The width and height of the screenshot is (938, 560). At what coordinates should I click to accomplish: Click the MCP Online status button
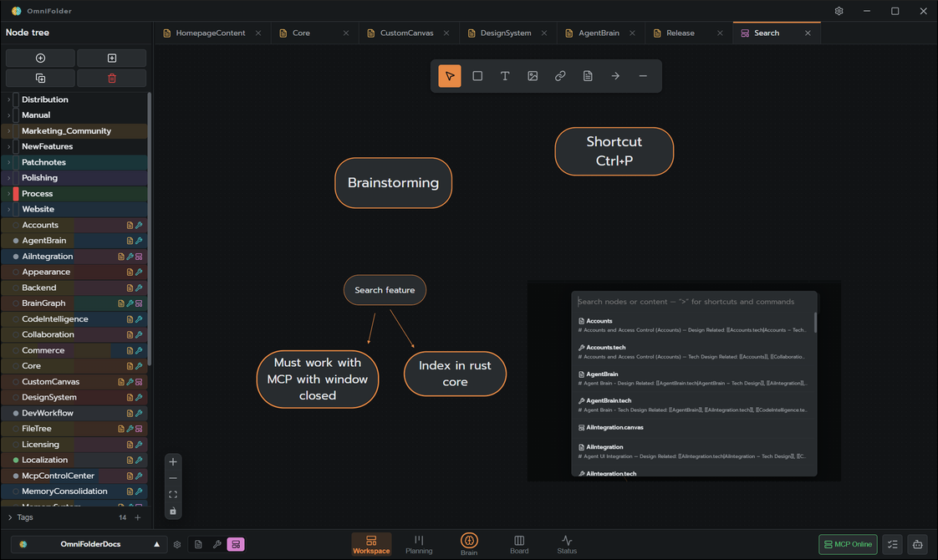click(x=848, y=544)
